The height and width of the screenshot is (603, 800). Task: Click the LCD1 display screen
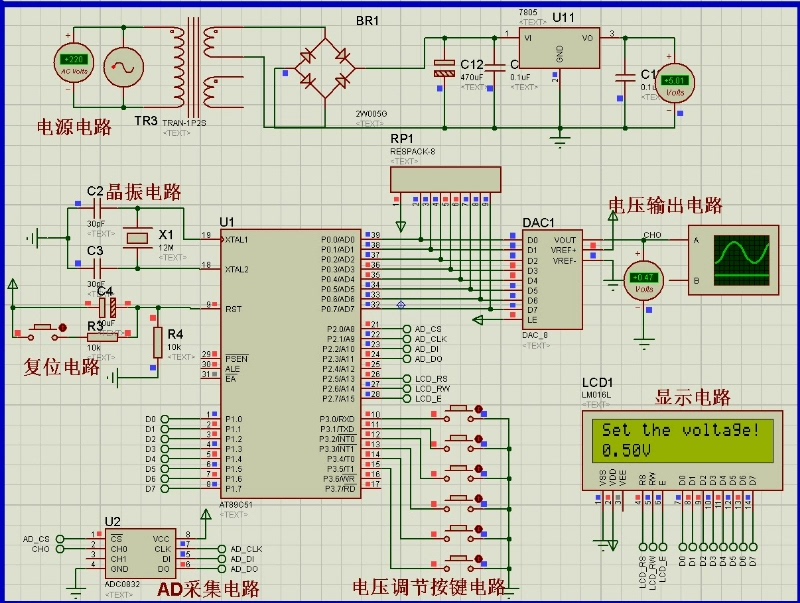[682, 440]
